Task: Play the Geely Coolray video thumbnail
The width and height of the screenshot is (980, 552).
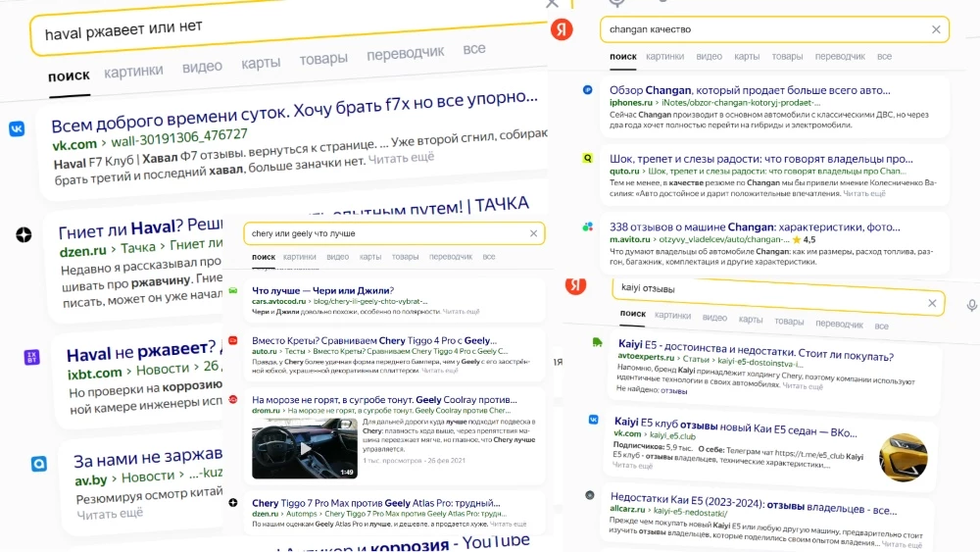Action: point(305,448)
